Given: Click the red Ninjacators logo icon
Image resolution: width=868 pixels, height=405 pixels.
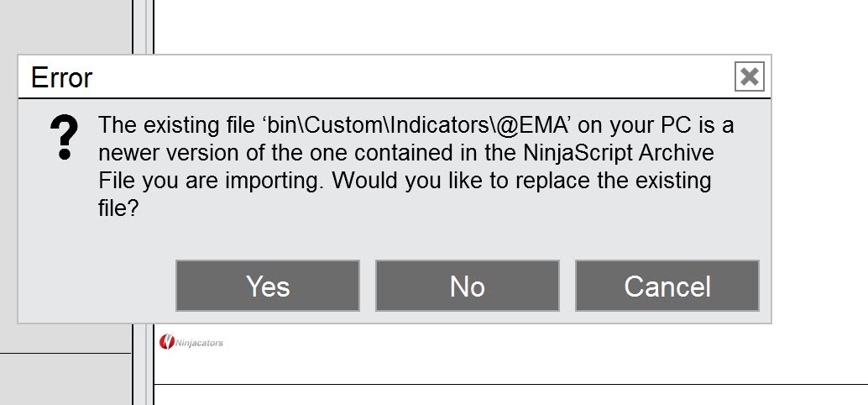Looking at the screenshot, I should click(166, 342).
